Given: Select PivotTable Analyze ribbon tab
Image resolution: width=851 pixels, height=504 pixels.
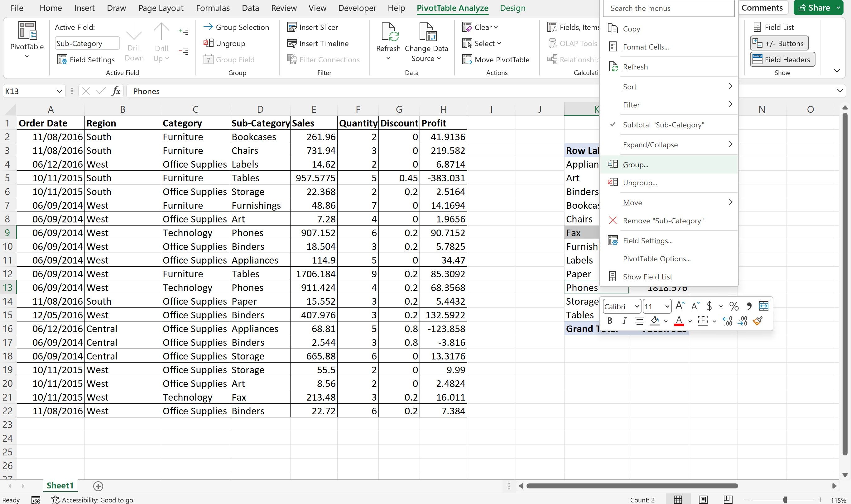Looking at the screenshot, I should (x=453, y=8).
